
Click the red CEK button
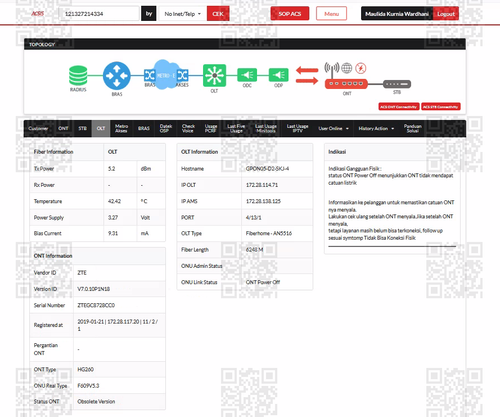click(x=218, y=14)
